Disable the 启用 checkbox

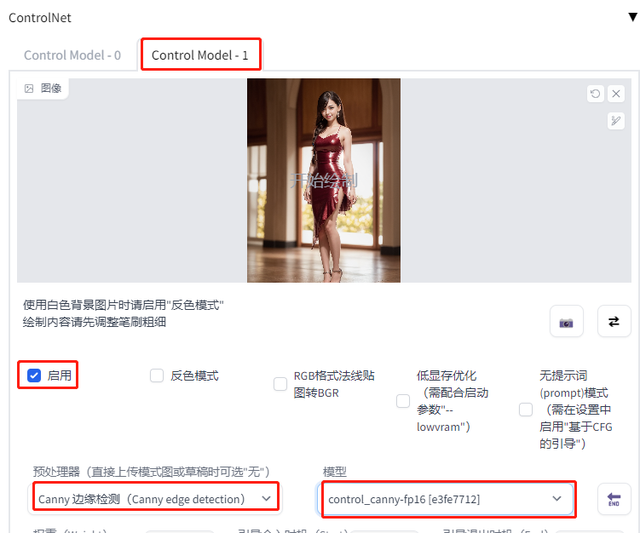tap(34, 376)
